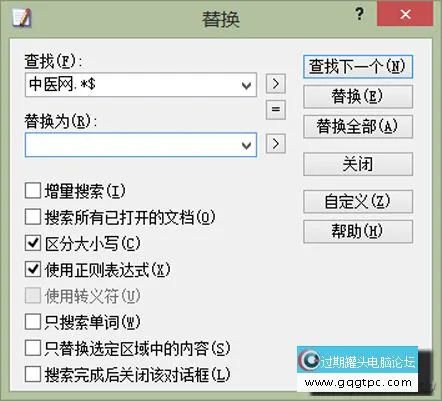Close the 替换 dialog with X
This screenshot has height=401, width=442.
point(405,14)
